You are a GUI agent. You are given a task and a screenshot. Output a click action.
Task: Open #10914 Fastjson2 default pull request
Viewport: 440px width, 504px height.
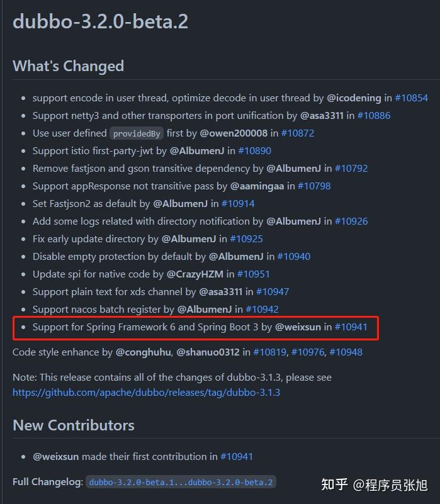(x=238, y=204)
